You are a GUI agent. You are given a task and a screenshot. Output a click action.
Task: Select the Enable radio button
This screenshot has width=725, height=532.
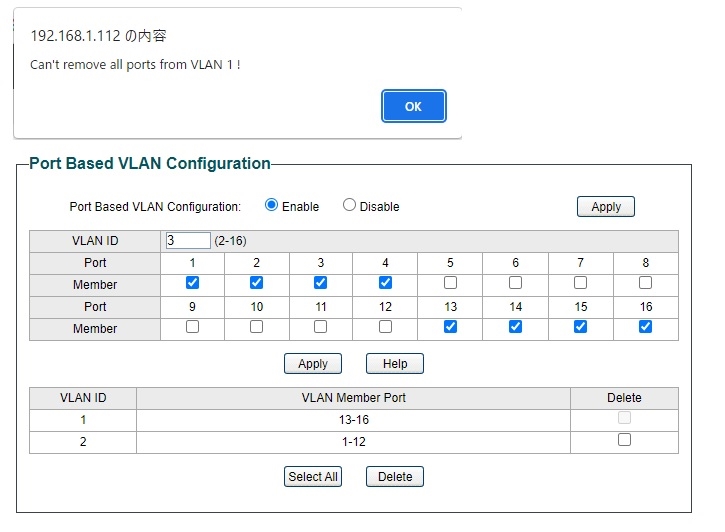click(x=272, y=205)
